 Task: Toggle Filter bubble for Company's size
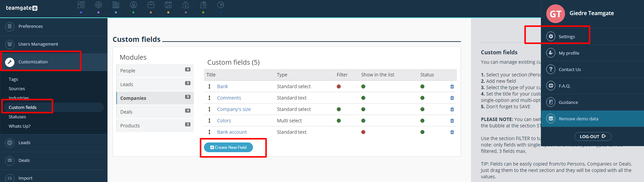click(339, 109)
